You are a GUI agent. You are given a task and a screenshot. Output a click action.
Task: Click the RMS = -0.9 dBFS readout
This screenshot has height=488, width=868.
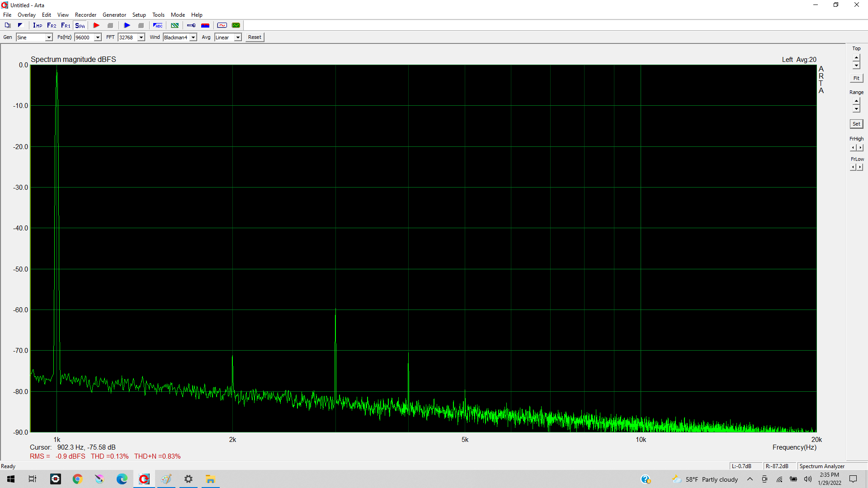pos(57,456)
